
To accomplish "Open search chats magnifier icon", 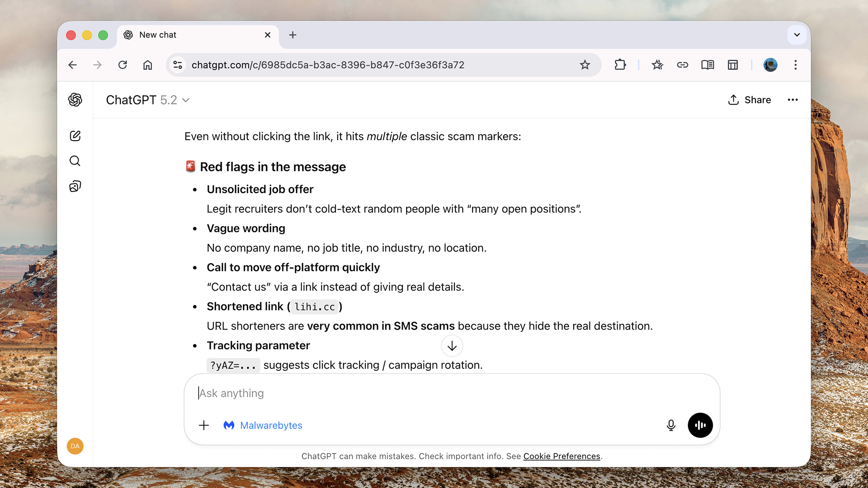I will tap(75, 161).
